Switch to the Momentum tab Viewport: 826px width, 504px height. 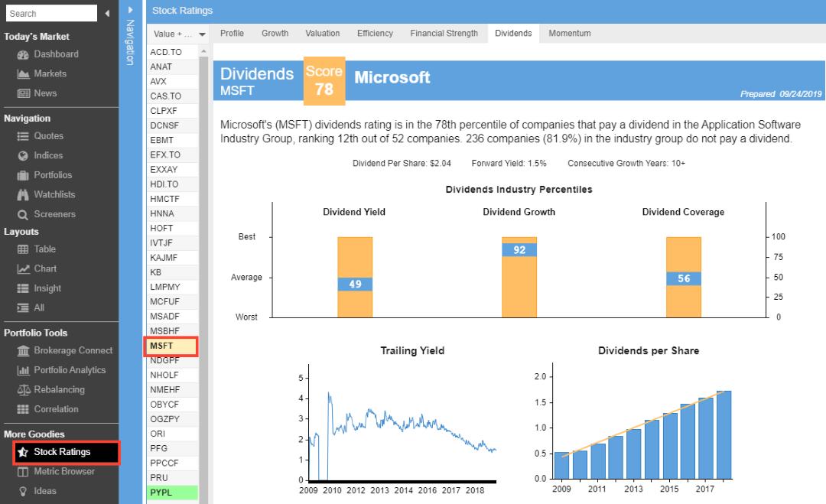(569, 33)
